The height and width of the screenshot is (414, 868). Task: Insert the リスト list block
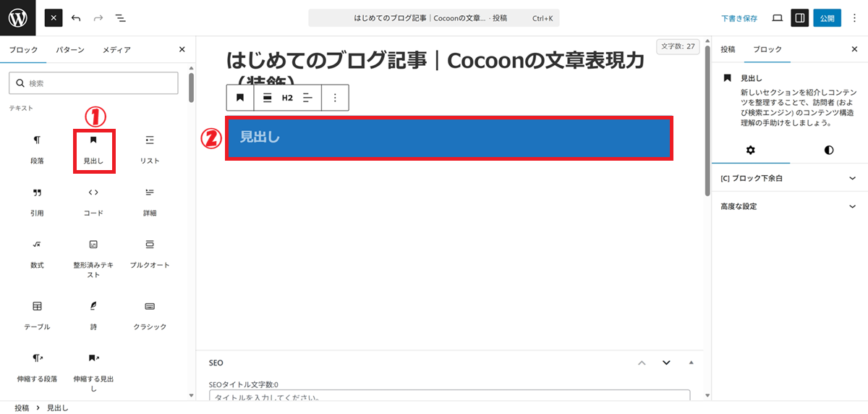[150, 149]
